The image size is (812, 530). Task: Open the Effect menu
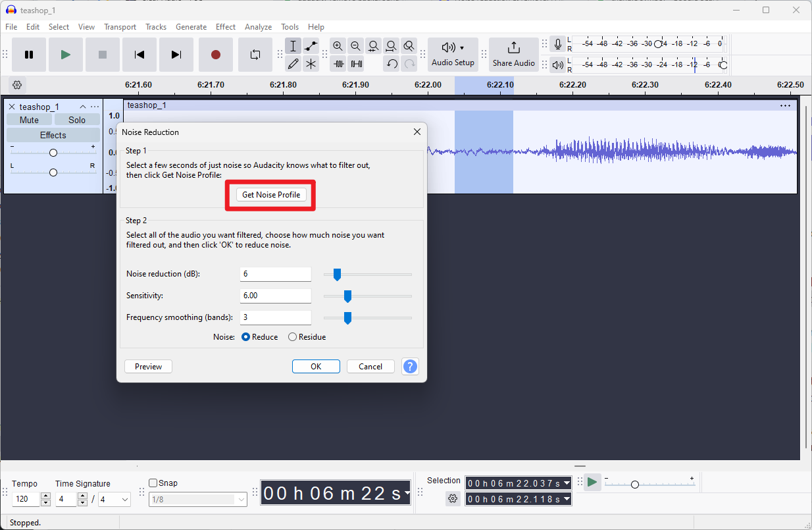click(x=225, y=27)
